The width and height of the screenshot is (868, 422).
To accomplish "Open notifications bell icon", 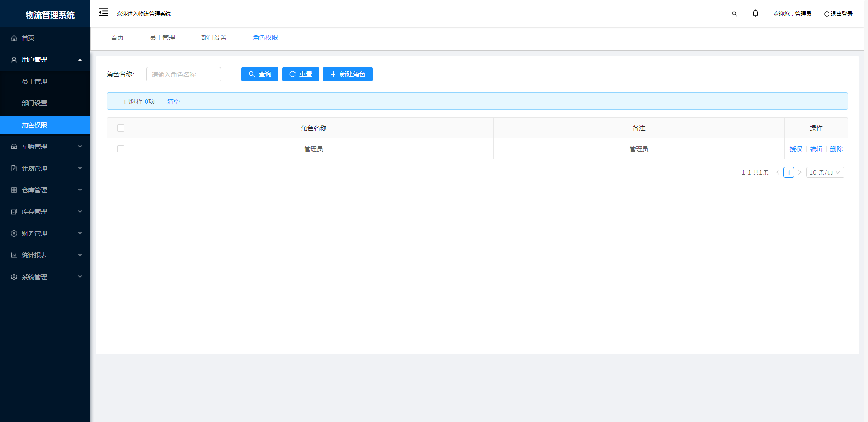I will point(755,14).
